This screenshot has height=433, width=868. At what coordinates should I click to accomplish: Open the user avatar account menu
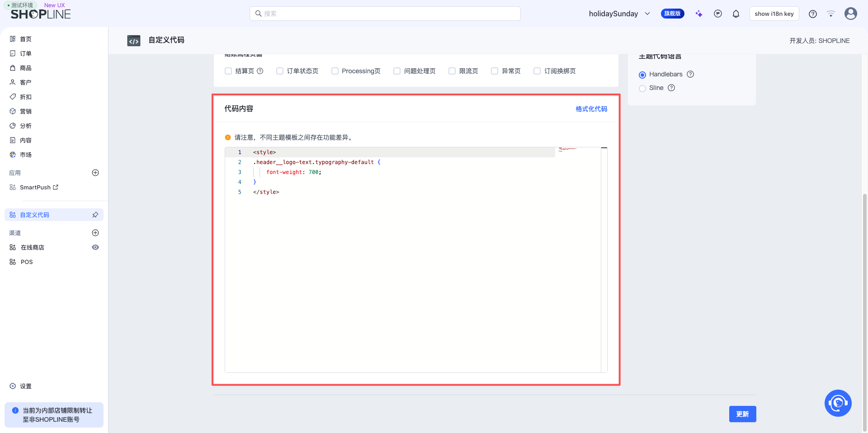[851, 14]
